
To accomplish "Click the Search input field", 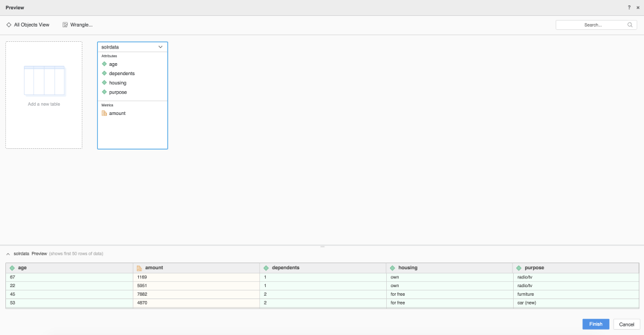I will click(x=591, y=25).
